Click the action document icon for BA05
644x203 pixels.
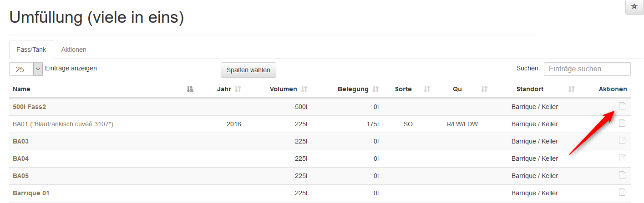click(x=622, y=175)
